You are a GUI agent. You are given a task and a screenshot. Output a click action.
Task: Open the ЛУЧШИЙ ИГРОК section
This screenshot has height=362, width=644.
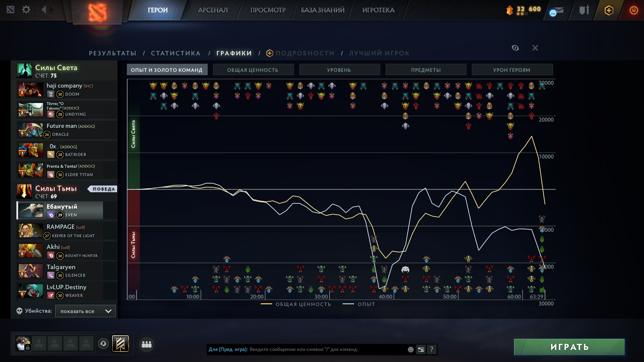coord(379,53)
